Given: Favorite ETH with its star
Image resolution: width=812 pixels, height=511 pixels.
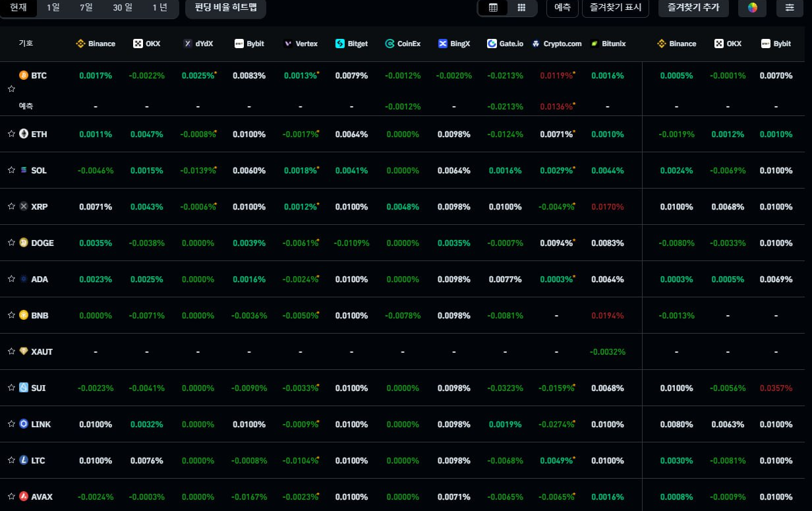Looking at the screenshot, I should click(x=11, y=133).
